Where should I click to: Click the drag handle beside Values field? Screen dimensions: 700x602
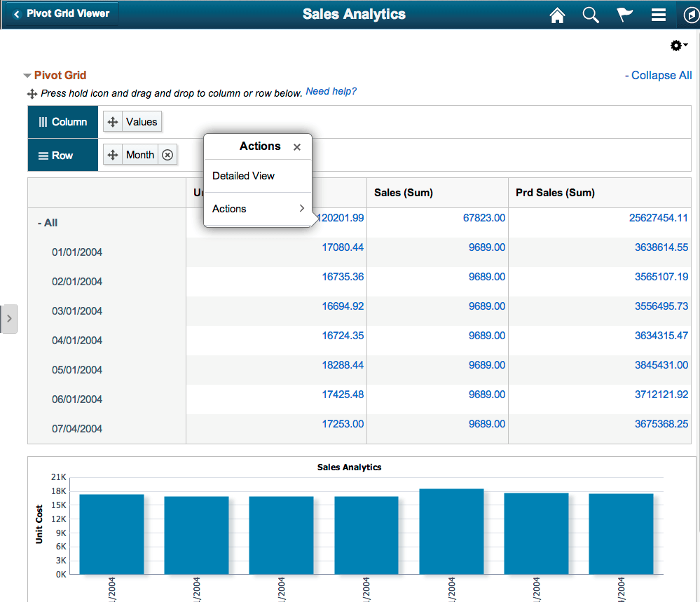point(112,121)
